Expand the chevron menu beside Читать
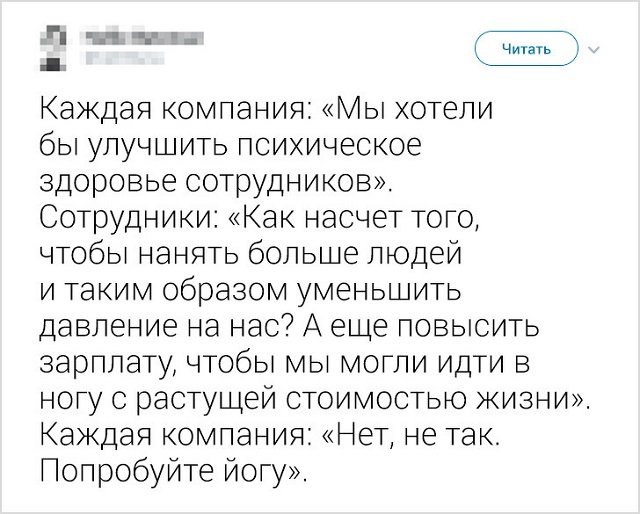Viewport: 640px width, 514px height. coord(594,50)
